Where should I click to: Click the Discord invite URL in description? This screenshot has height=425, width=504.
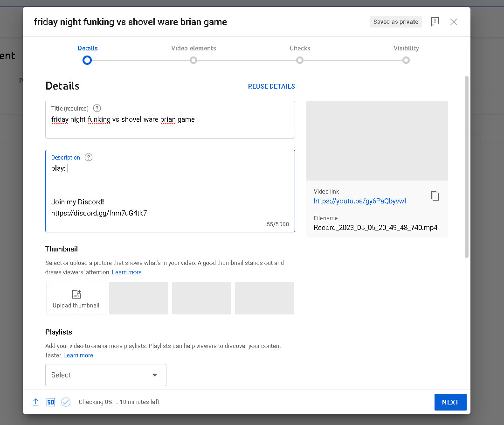point(99,213)
